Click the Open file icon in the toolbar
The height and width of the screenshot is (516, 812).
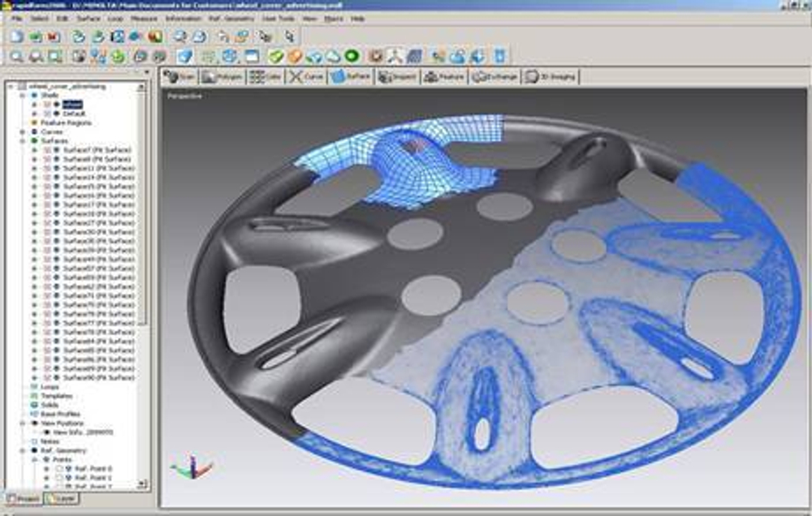tap(33, 36)
